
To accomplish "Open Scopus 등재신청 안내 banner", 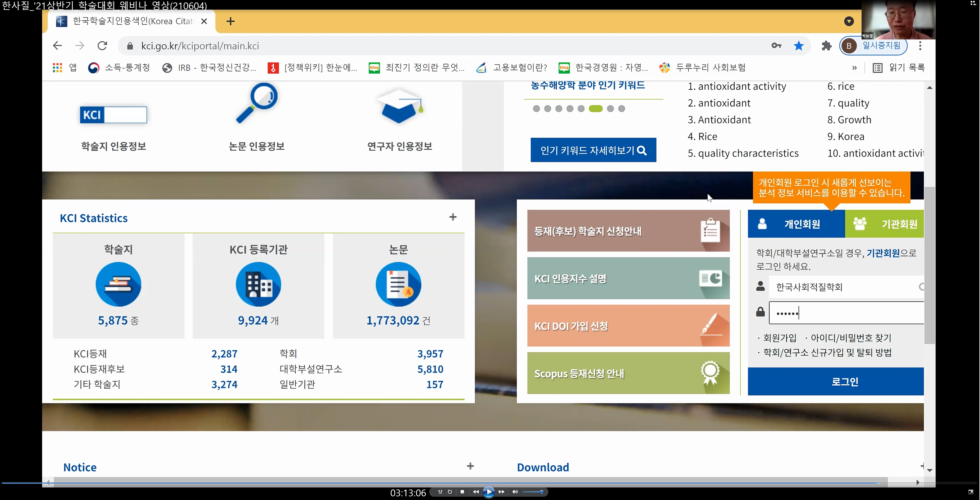I will point(628,373).
